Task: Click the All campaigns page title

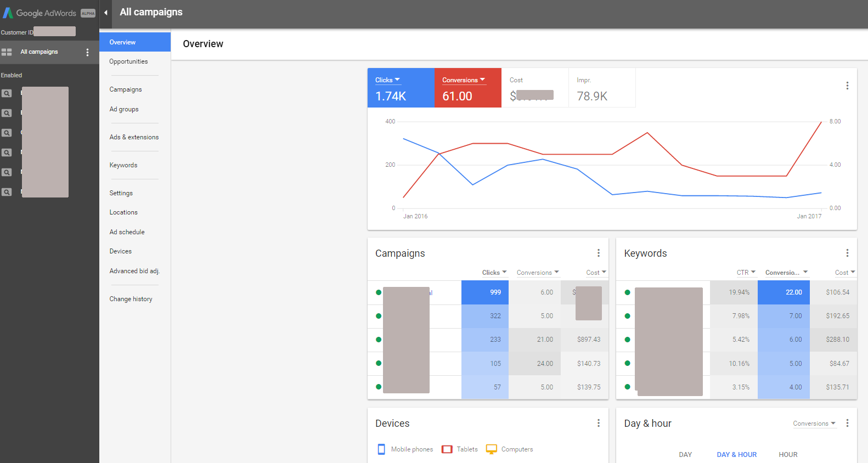Action: [151, 12]
